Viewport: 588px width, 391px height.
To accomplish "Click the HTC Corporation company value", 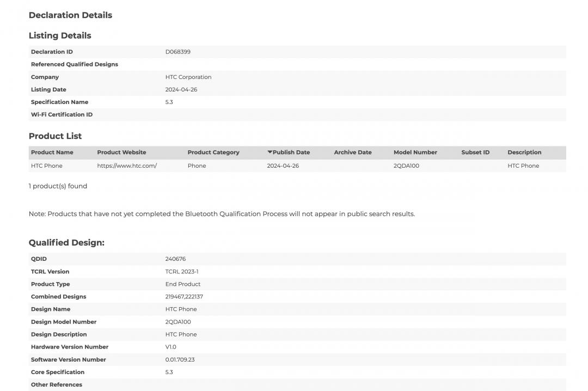I will [188, 77].
